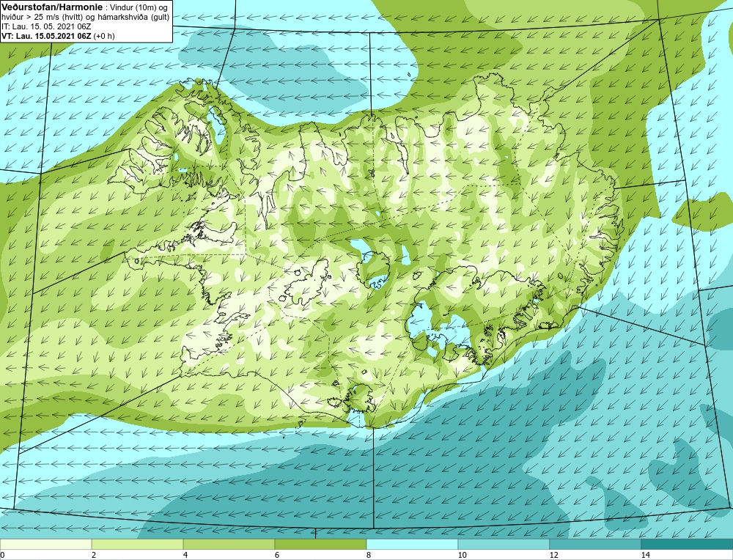The height and width of the screenshot is (560, 733).
Task: Click the 6–8 m/s dark green swatch
Action: pyautogui.click(x=320, y=544)
